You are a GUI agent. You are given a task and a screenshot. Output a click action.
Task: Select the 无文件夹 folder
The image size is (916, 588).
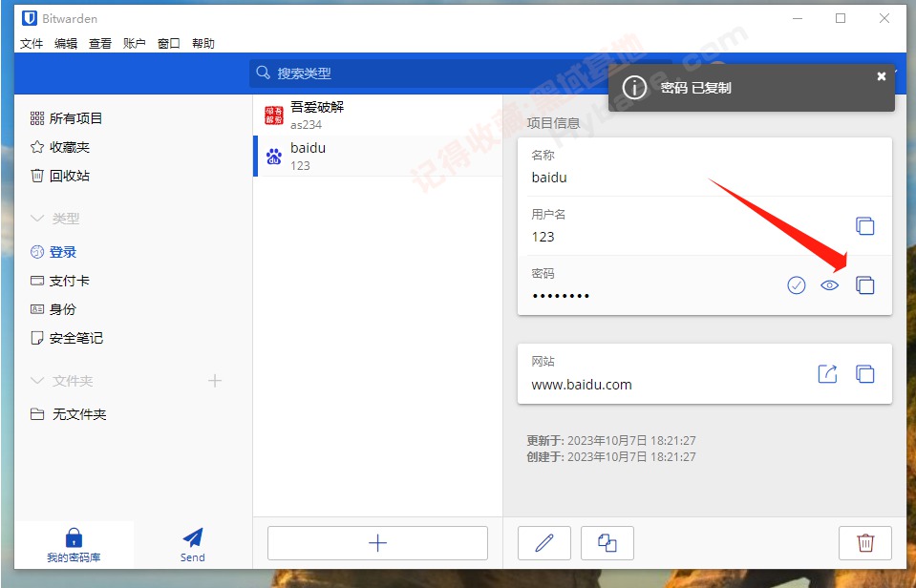pos(69,414)
